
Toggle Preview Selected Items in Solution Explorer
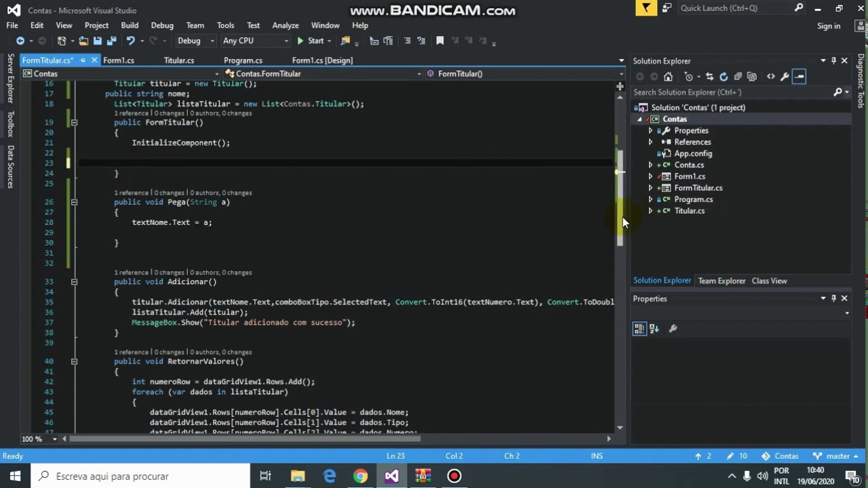799,77
